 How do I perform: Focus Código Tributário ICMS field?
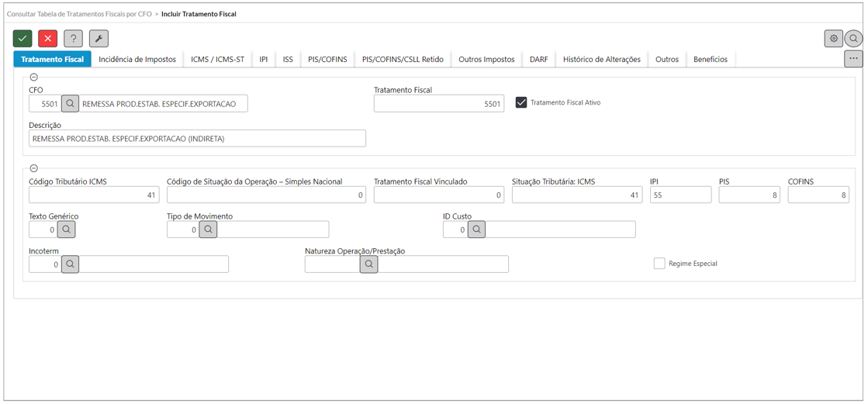pos(94,195)
